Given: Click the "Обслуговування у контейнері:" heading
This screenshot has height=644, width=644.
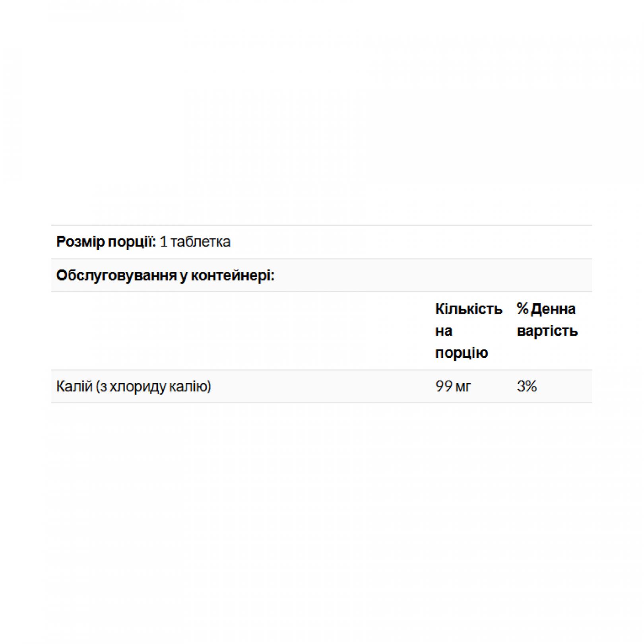Looking at the screenshot, I should 165,275.
